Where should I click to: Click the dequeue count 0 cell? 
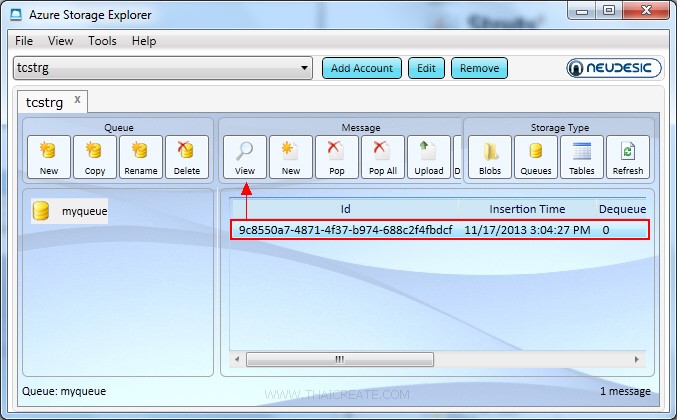tap(606, 230)
